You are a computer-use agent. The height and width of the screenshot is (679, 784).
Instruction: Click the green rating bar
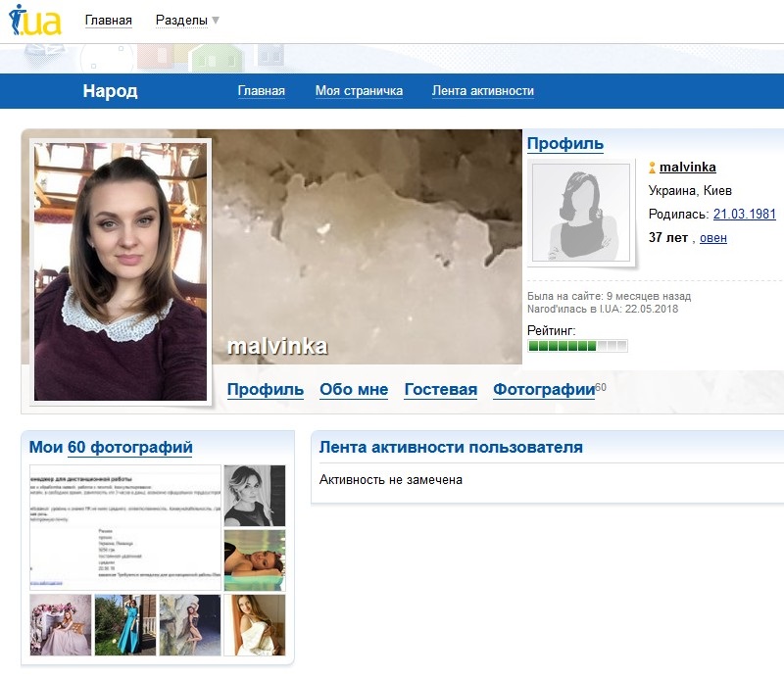pos(577,346)
